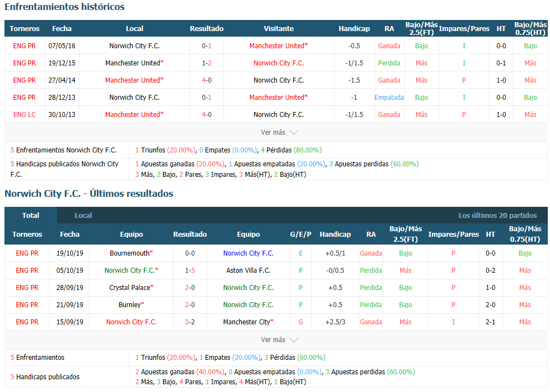
Task: Switch to the Total tab
Action: pos(31,215)
